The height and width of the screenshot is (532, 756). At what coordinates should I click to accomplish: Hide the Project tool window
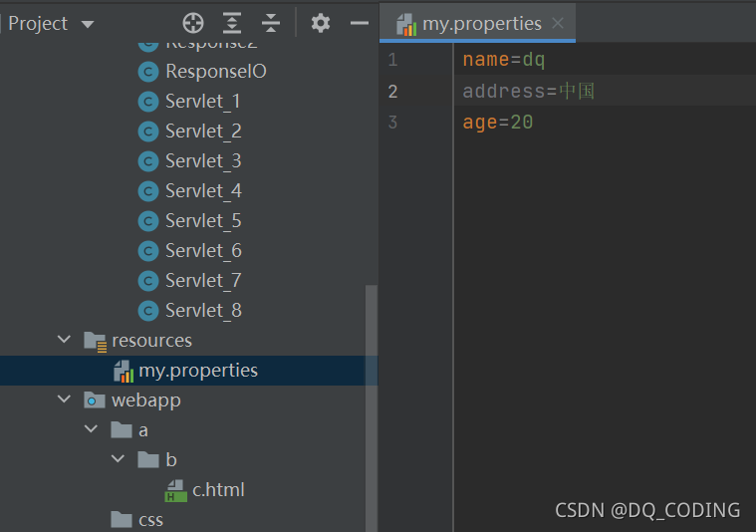(x=360, y=23)
